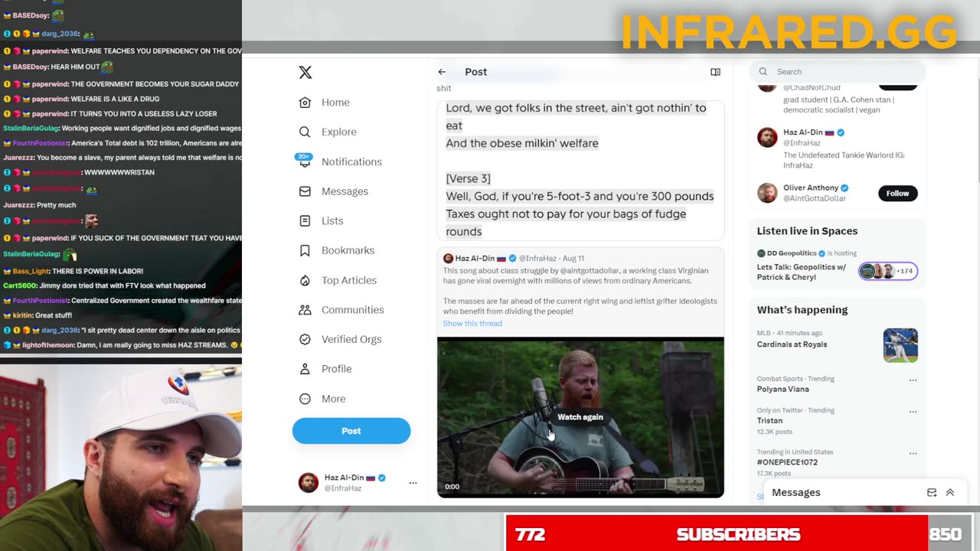
Task: Click Haz Al-Din account avatar bottom
Action: (x=308, y=483)
